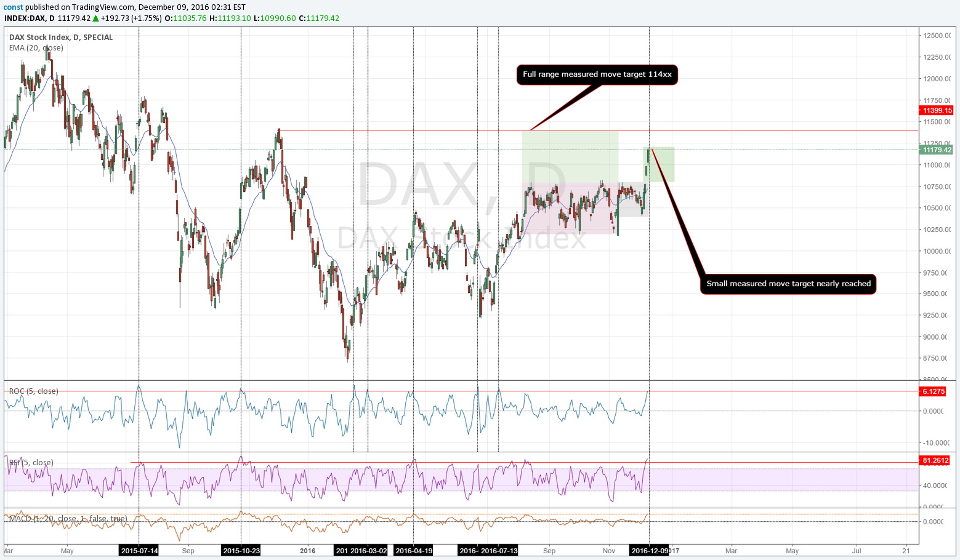Click the +192.73 (+1.75%) change text
The image size is (960, 560).
[131, 18]
